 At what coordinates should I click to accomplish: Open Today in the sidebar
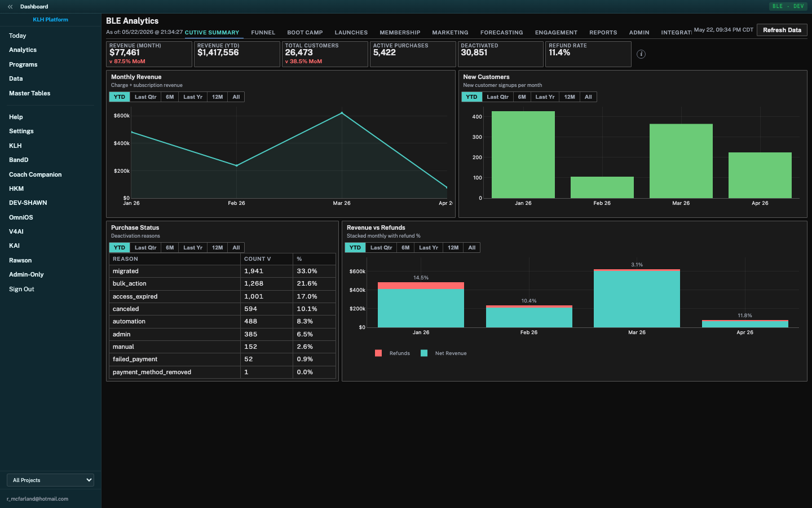[x=17, y=36]
